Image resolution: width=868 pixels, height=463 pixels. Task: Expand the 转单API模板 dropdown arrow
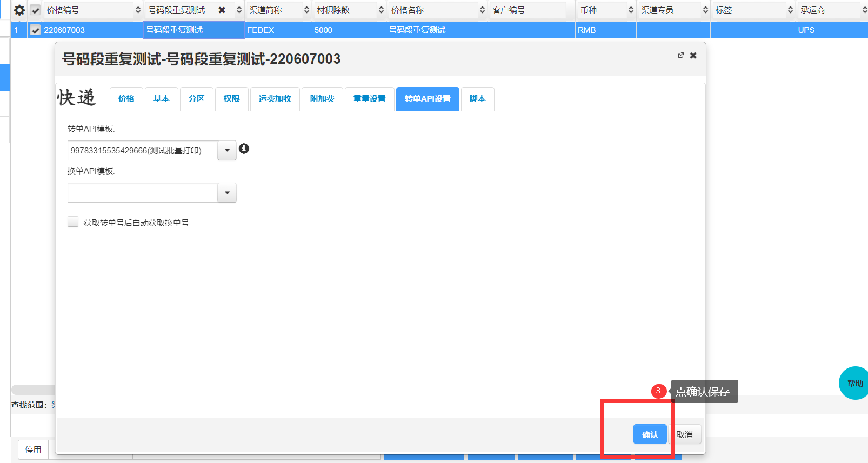click(x=227, y=151)
